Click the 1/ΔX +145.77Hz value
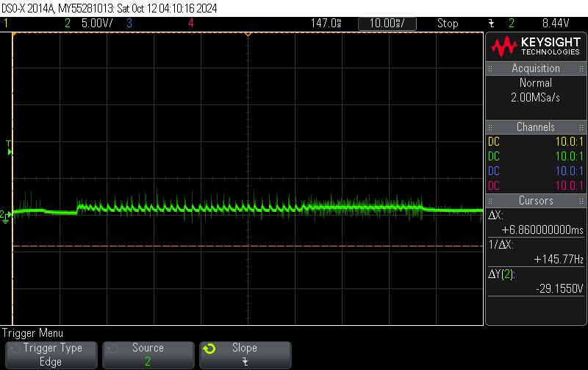 point(559,260)
